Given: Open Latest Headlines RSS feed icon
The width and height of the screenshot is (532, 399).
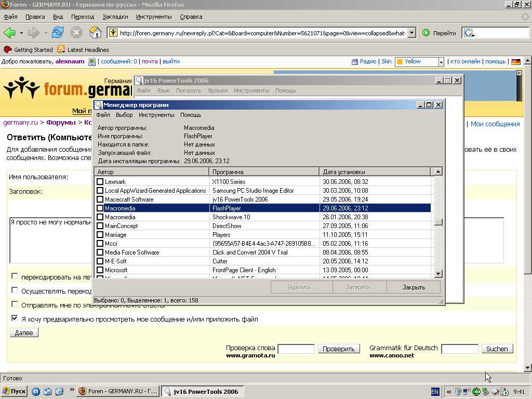Looking at the screenshot, I should 61,49.
